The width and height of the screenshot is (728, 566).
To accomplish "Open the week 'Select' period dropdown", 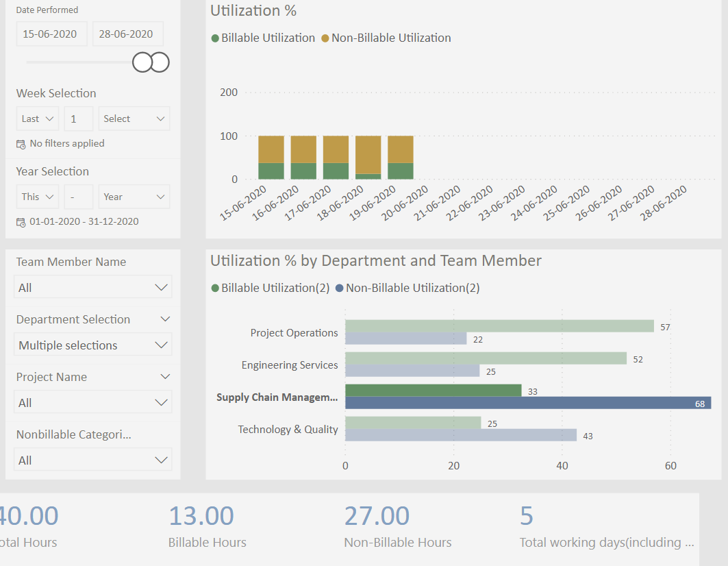I will point(134,119).
